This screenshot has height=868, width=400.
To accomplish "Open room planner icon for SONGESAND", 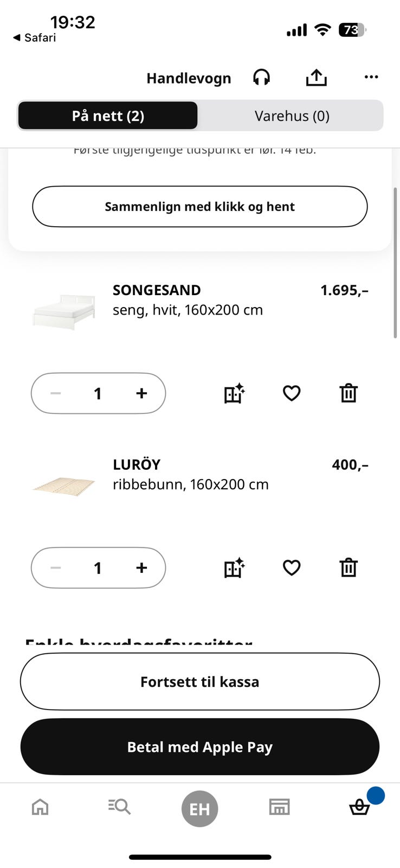I will 234,393.
